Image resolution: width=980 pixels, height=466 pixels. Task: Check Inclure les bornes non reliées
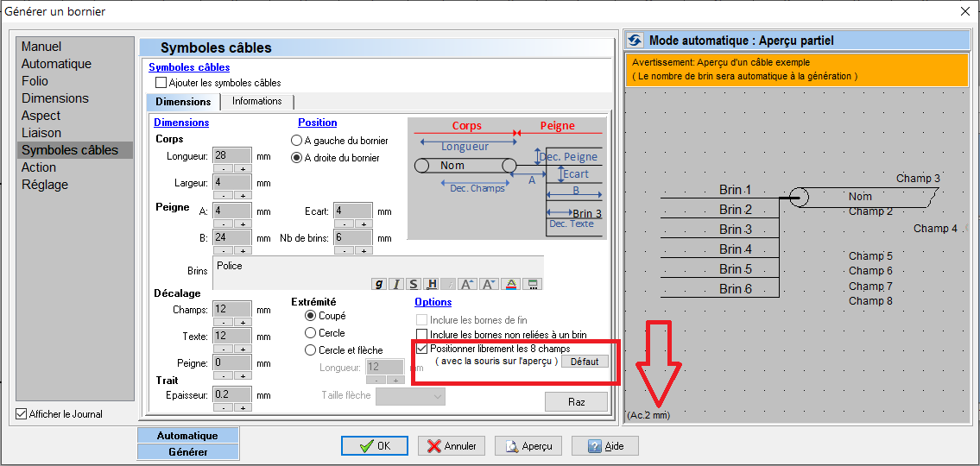(422, 334)
